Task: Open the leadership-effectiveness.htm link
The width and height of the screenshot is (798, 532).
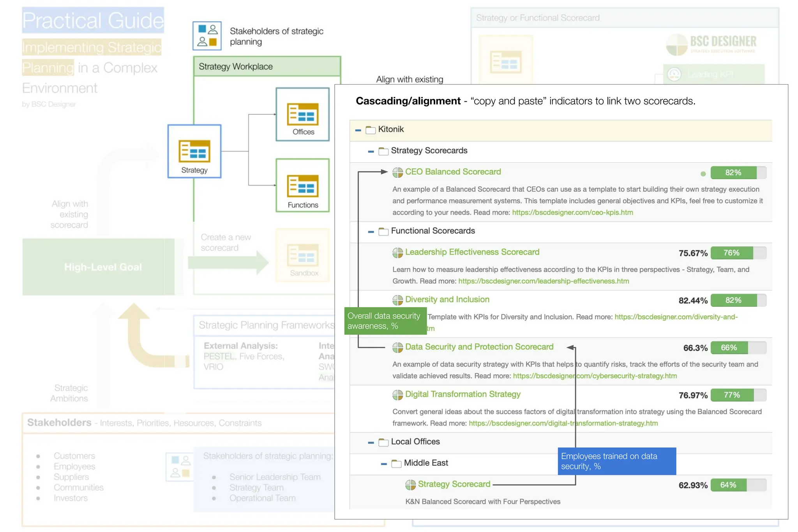Action: [543, 281]
